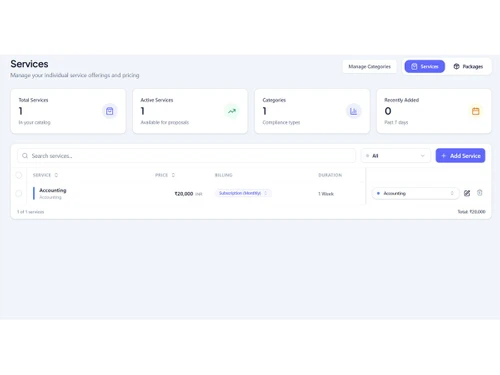Click the ₹20,000 price value
Viewport: 500px width, 375px height.
pos(184,194)
